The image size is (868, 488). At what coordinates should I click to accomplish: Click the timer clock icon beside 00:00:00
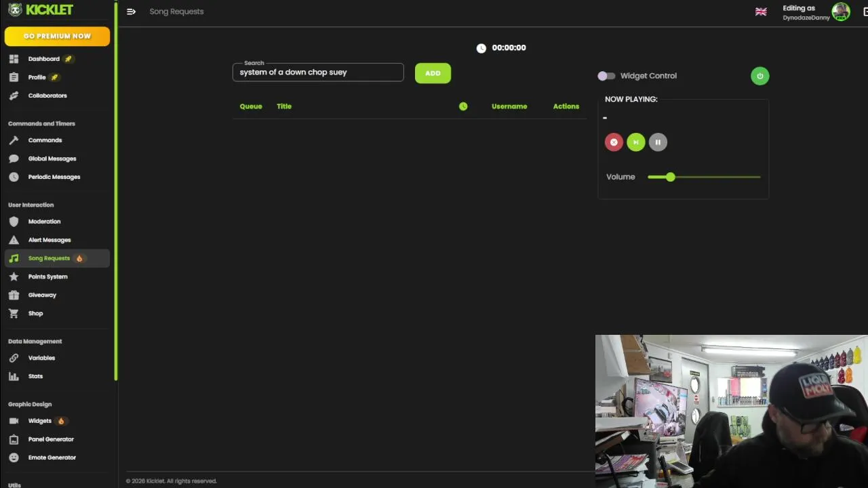481,48
